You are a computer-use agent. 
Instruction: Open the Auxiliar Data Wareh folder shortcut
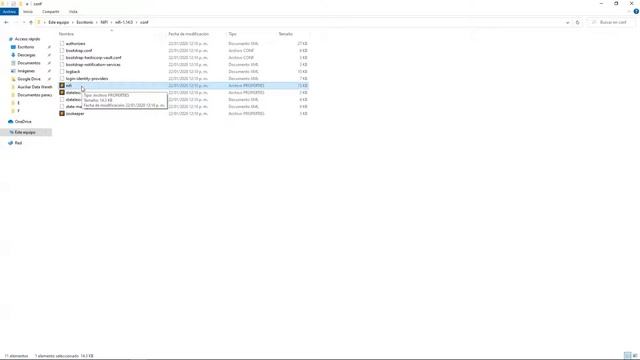click(35, 87)
